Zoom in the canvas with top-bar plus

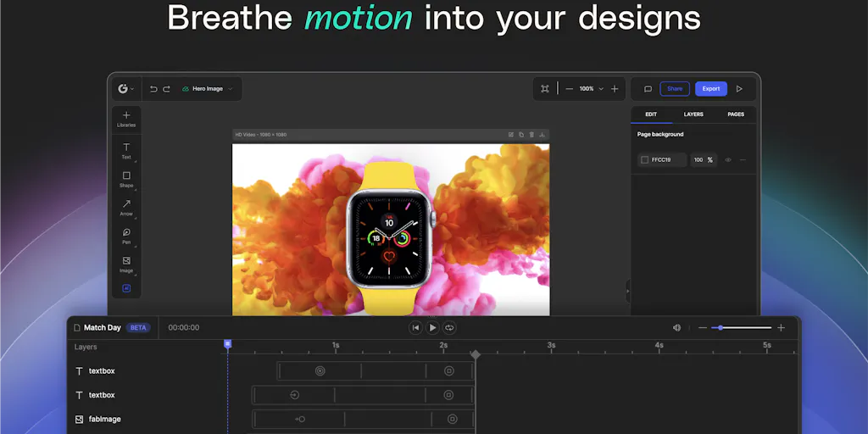(615, 88)
